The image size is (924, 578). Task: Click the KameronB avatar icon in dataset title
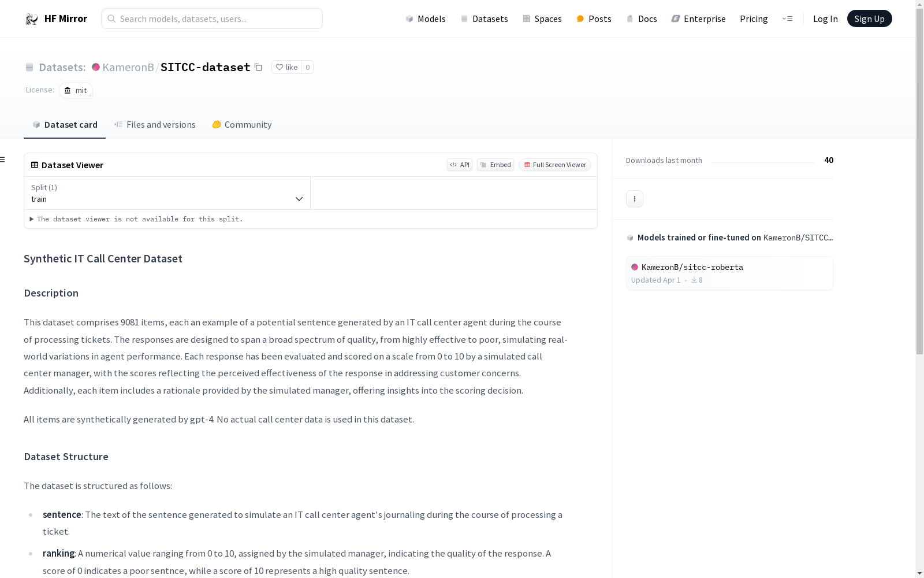click(96, 67)
